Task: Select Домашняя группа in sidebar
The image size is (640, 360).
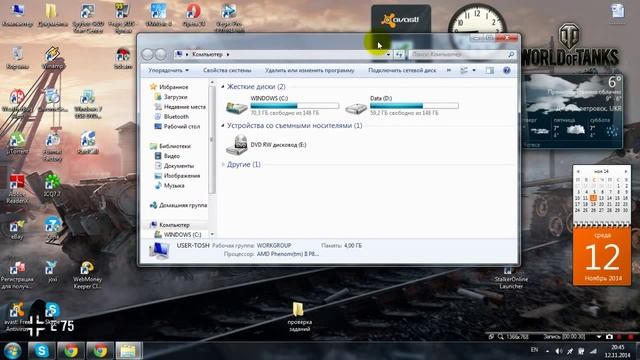Action: coord(182,205)
